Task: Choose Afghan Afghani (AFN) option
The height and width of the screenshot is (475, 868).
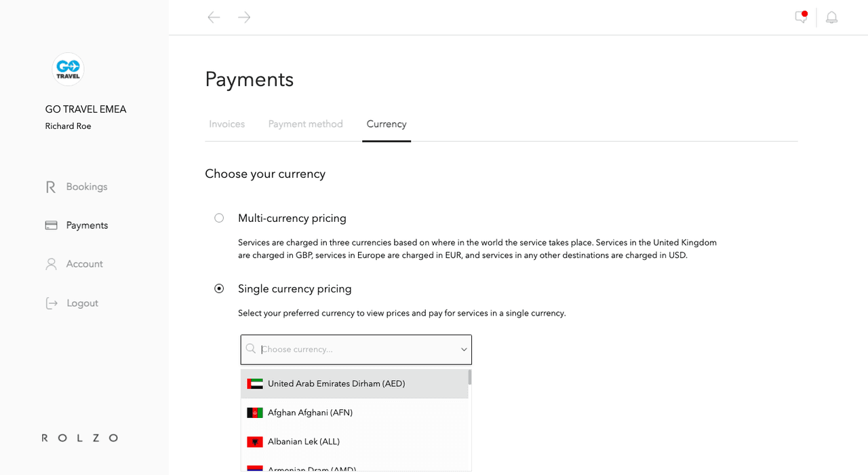Action: [310, 413]
